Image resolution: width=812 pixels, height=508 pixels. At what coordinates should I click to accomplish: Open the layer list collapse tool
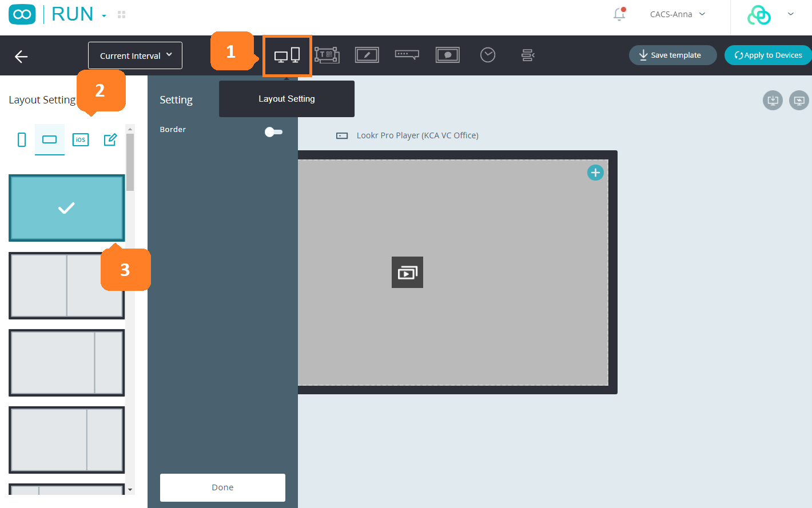tap(528, 55)
